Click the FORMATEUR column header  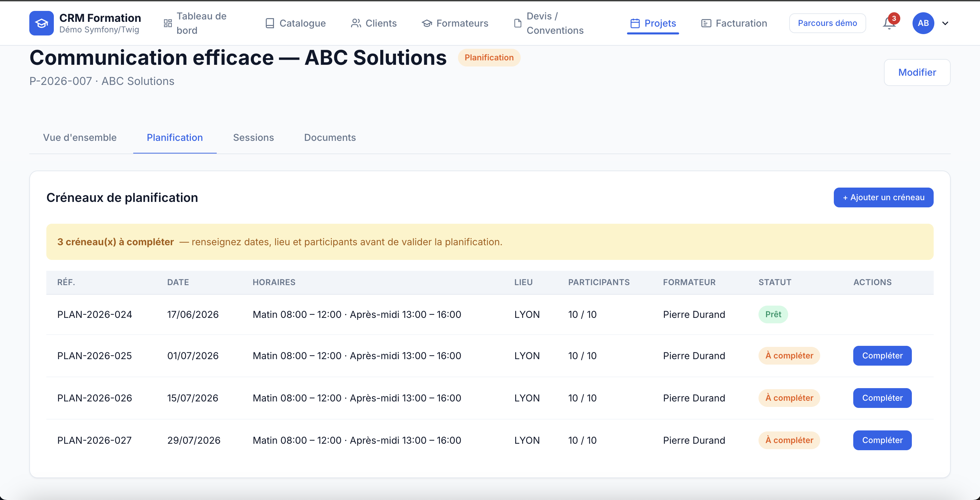pos(689,282)
